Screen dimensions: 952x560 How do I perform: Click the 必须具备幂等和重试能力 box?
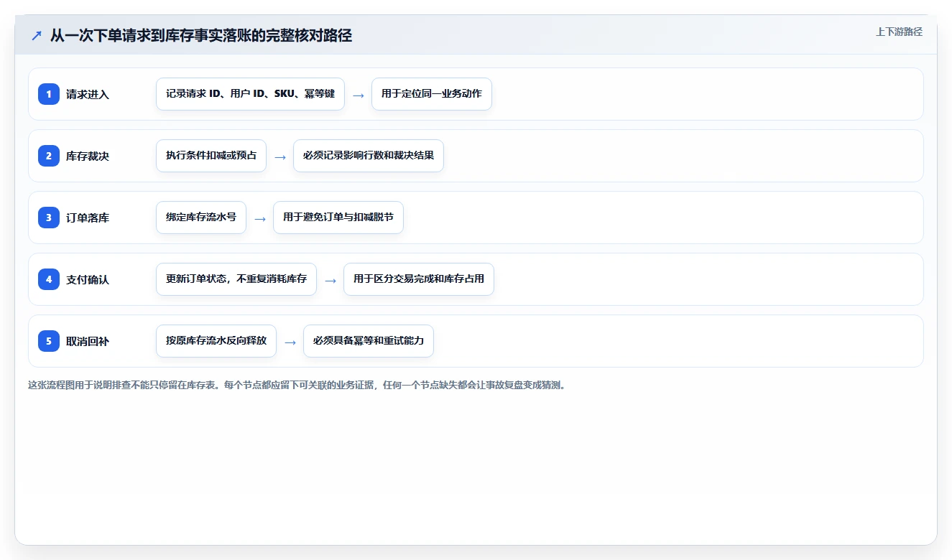point(369,341)
